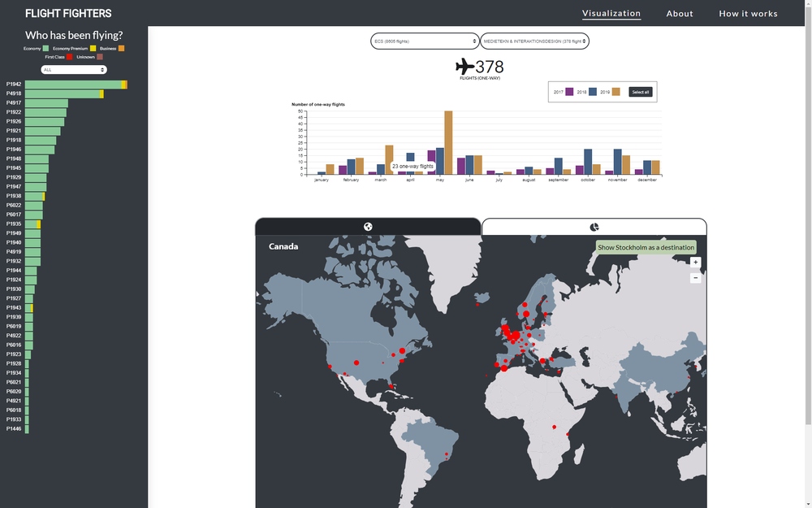Click the P1922 label
812x508 pixels.
coord(14,112)
